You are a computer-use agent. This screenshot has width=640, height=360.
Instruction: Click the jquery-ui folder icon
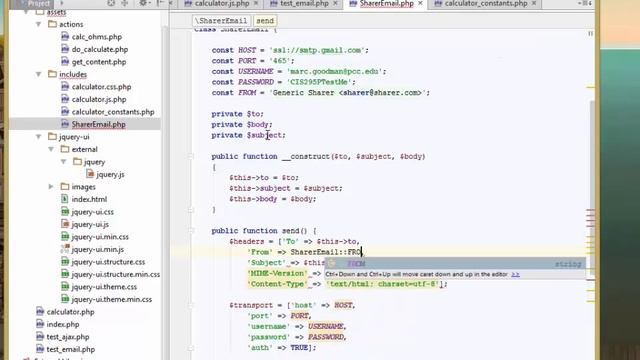click(x=52, y=137)
